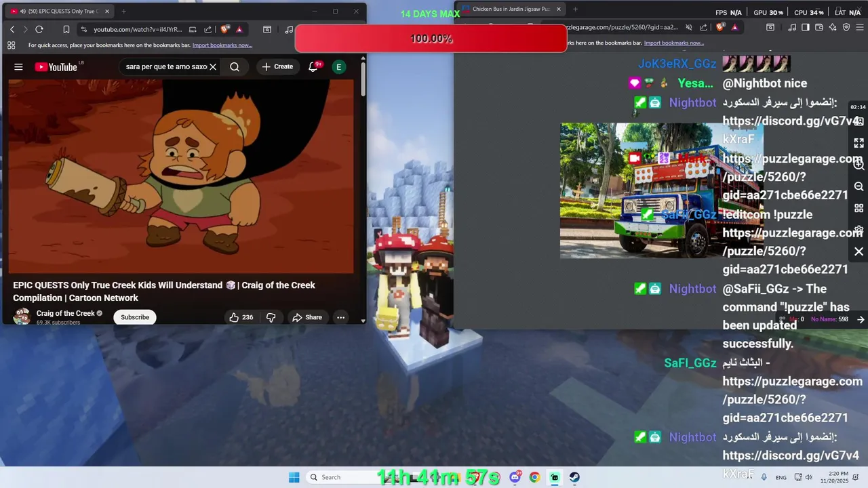This screenshot has height=488, width=868.
Task: Click the arrow next to No Name 598
Action: (861, 319)
